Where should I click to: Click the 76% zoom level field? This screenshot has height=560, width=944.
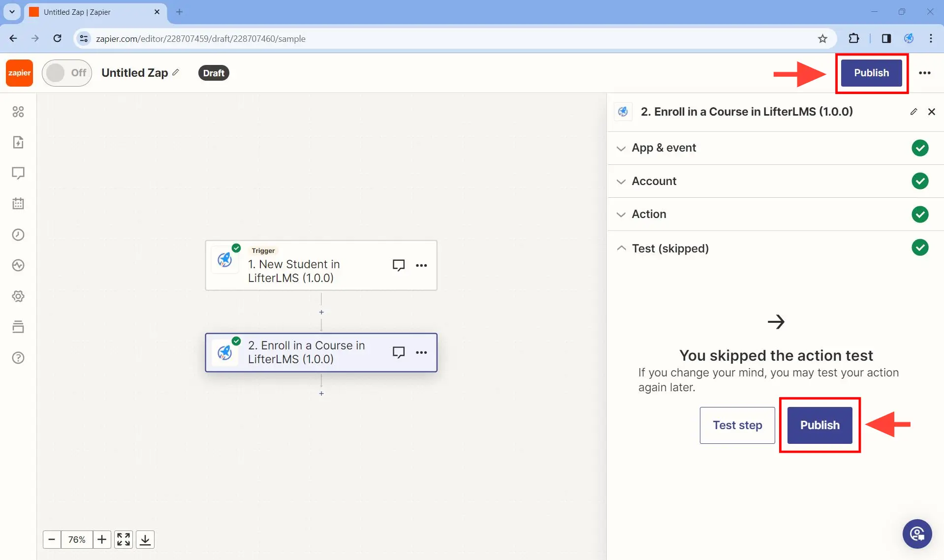click(77, 539)
